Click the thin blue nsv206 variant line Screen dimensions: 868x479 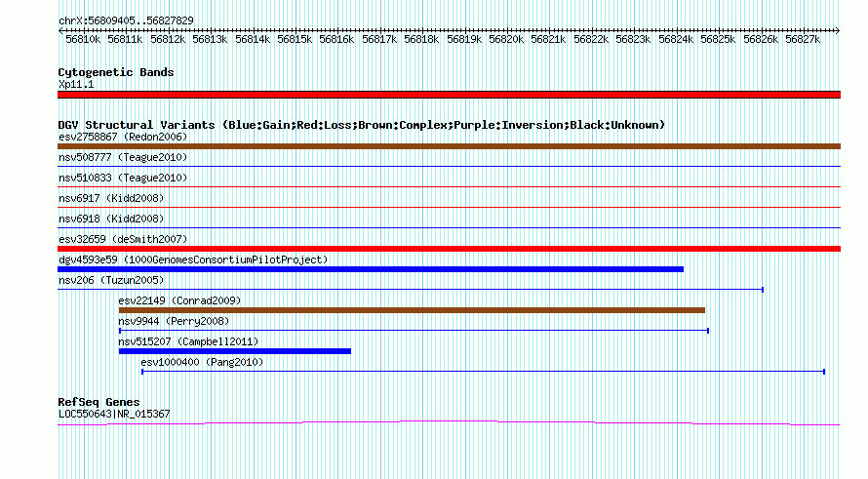411,290
